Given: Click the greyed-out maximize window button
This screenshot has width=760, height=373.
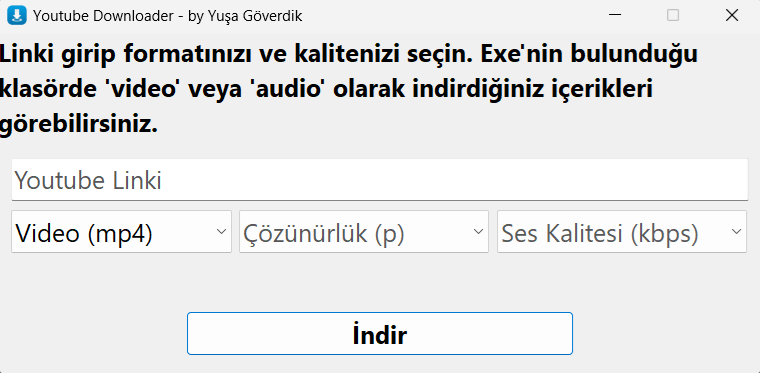Looking at the screenshot, I should [x=673, y=16].
